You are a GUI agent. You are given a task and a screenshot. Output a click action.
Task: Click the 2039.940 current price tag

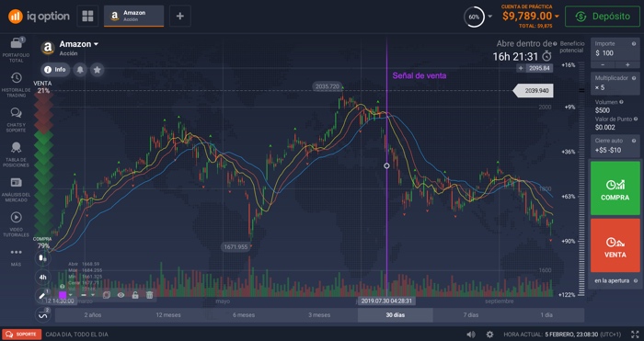[533, 91]
